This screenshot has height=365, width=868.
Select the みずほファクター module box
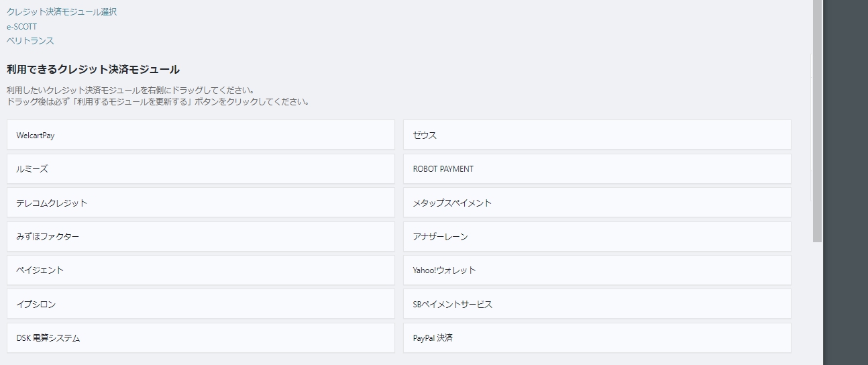(x=201, y=237)
